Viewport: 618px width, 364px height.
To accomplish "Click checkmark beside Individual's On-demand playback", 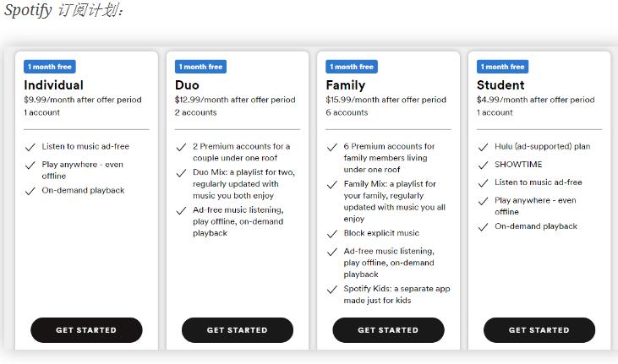I will click(x=30, y=192).
